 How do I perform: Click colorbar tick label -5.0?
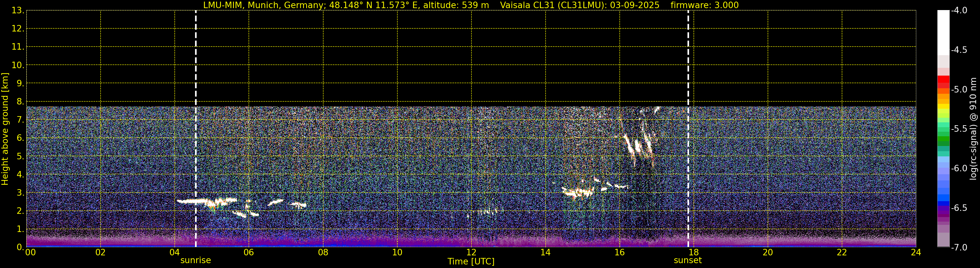pyautogui.click(x=959, y=90)
